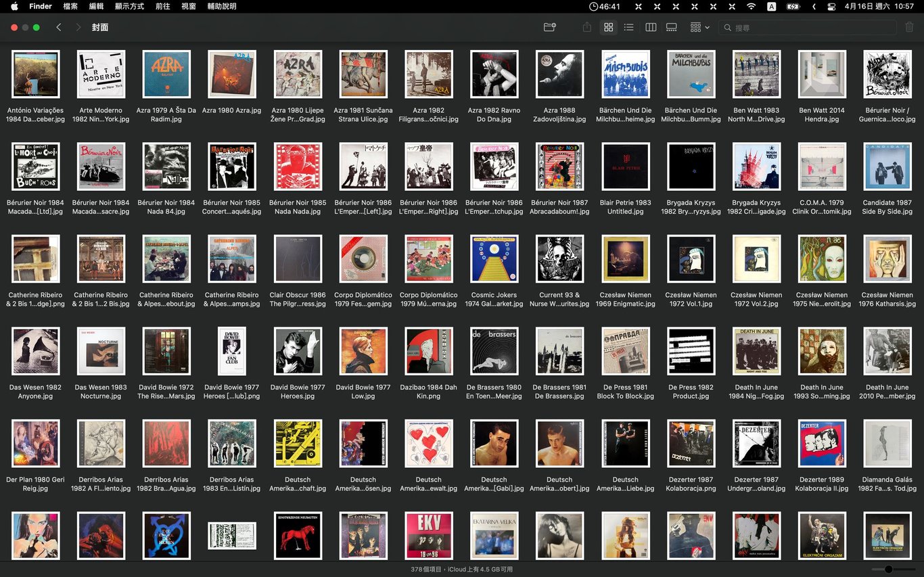Image resolution: width=924 pixels, height=577 pixels.
Task: Create a new folder from the toolbar
Action: coord(550,27)
